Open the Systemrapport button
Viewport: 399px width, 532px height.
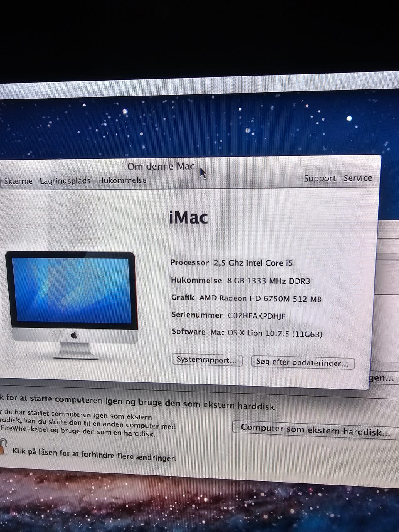(207, 360)
